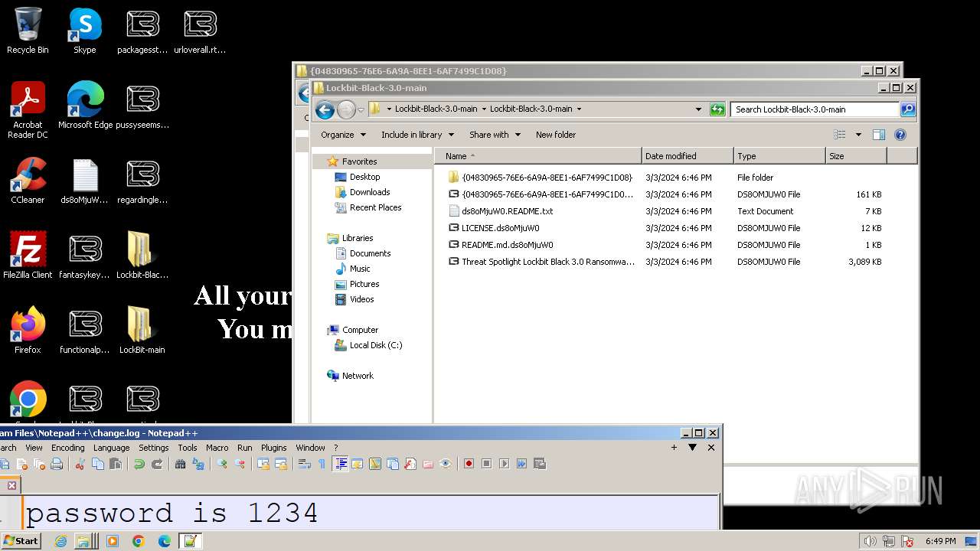Click the Undo arrow in Notepad++ toolbar

click(139, 464)
